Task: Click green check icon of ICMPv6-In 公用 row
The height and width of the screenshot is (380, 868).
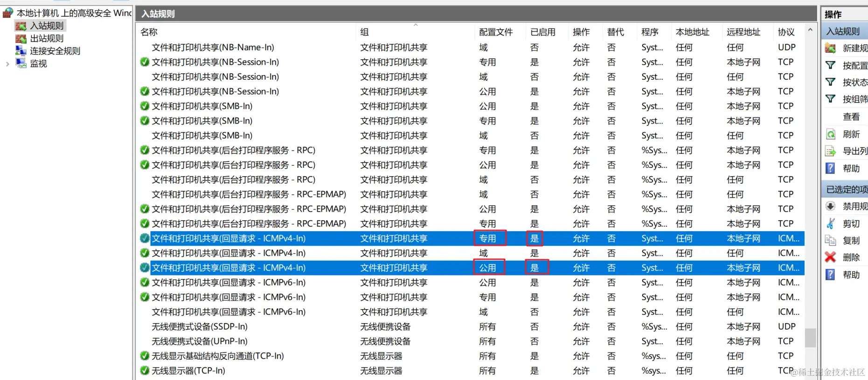Action: click(145, 283)
